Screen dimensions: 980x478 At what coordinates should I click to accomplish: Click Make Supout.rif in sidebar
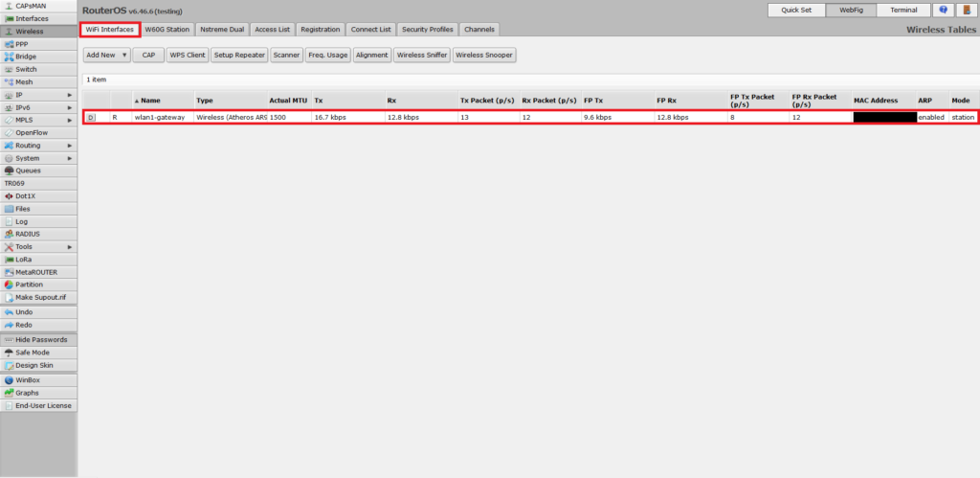point(38,297)
